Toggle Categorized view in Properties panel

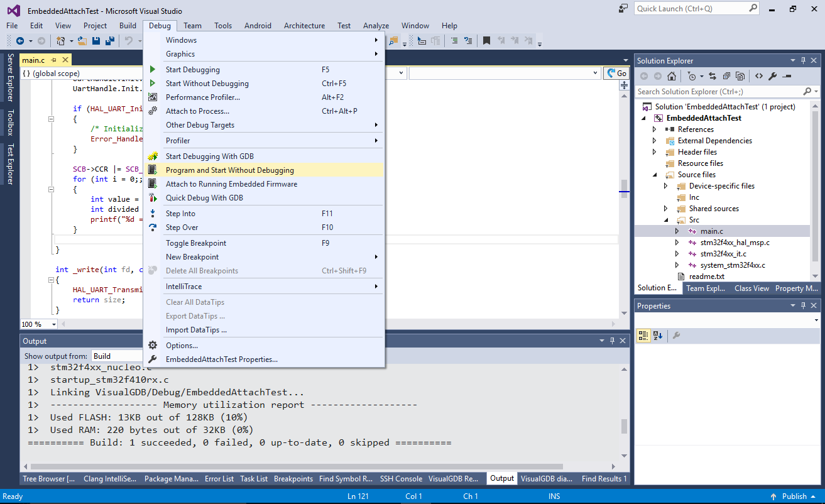[643, 336]
